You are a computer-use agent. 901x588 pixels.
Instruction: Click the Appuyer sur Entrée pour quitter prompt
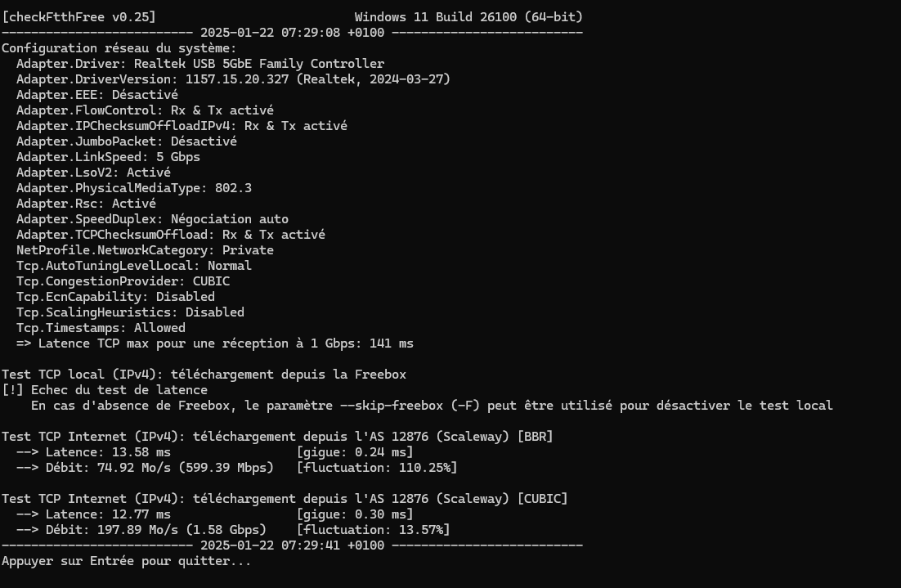coord(127,561)
